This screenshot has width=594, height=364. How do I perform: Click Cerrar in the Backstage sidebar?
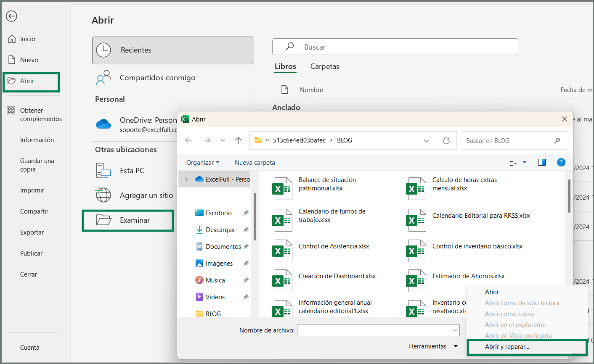(29, 274)
